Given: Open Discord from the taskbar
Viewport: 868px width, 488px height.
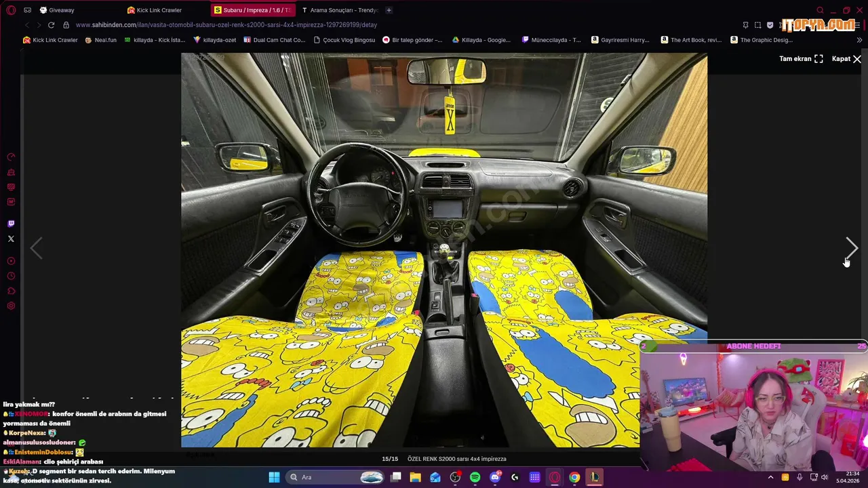Looking at the screenshot, I should tap(495, 477).
